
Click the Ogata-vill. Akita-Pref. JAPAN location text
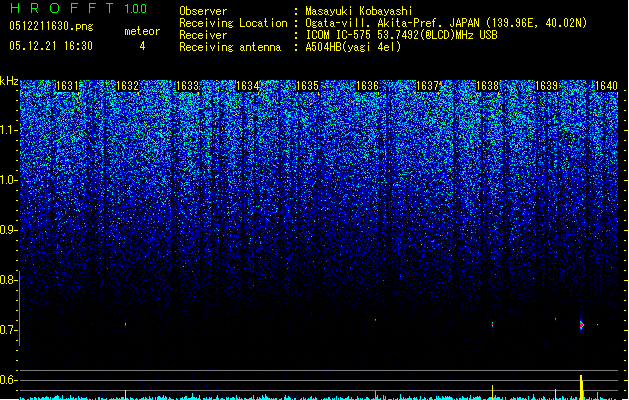[446, 23]
